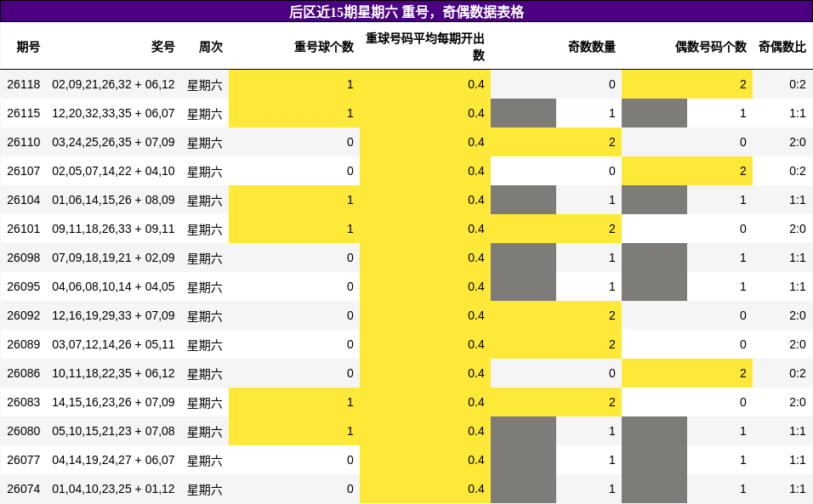Click the 1:1 ratio in row 26115

click(798, 113)
